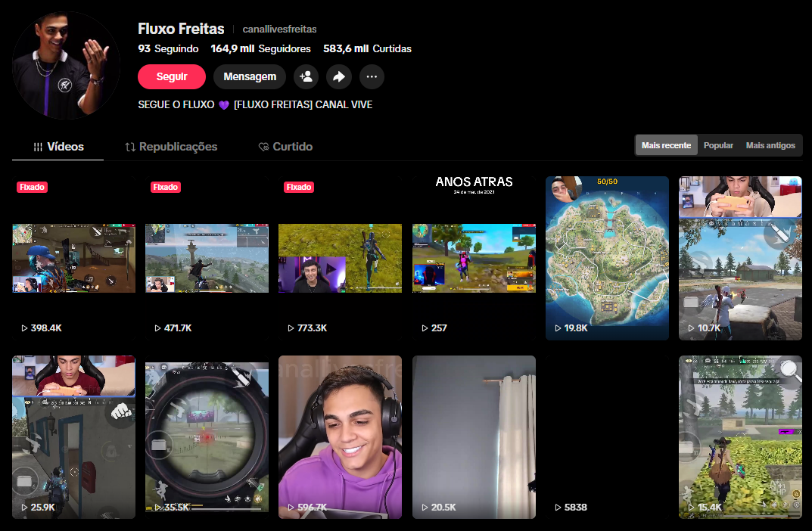
Task: Open pinned video with 471.7K views
Action: coord(207,258)
